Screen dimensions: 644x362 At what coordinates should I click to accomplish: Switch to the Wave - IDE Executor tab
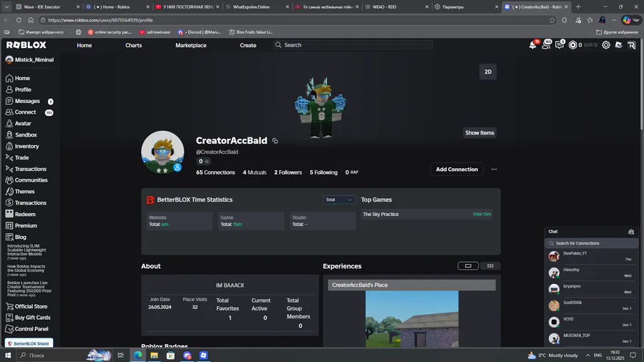47,7
